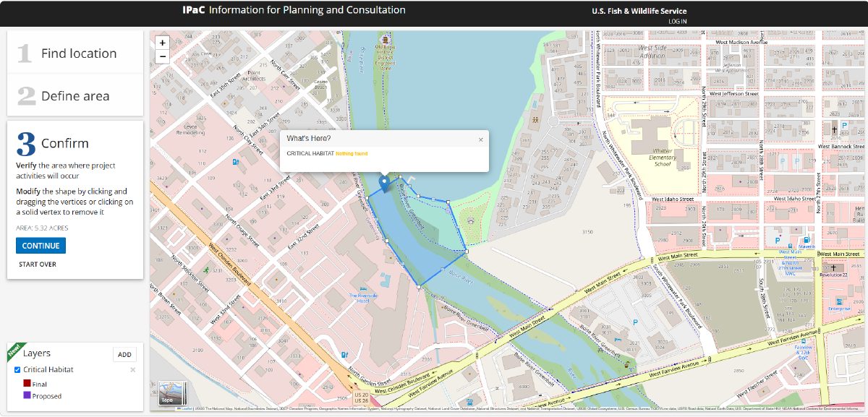Screen dimensions: 868x417
Task: Click the Continue button
Action: pos(41,246)
